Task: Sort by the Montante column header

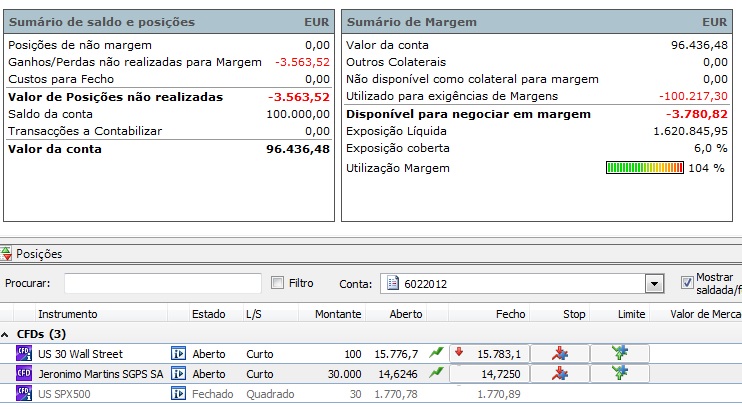Action: click(x=338, y=314)
